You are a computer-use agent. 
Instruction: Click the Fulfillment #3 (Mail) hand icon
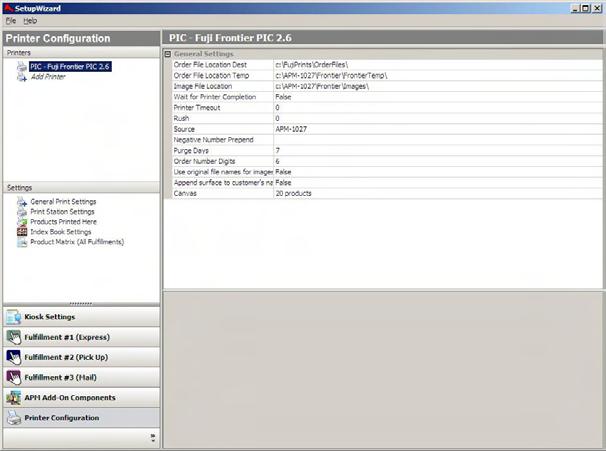coord(14,377)
